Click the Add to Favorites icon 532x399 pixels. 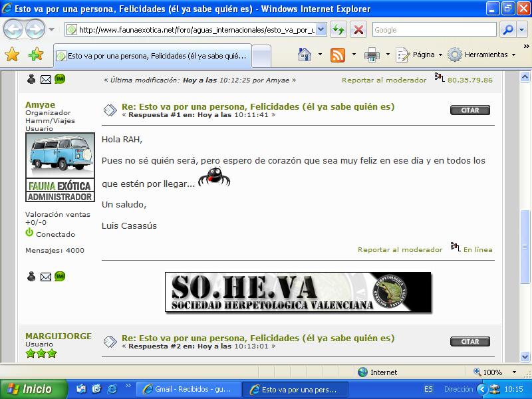[35, 55]
